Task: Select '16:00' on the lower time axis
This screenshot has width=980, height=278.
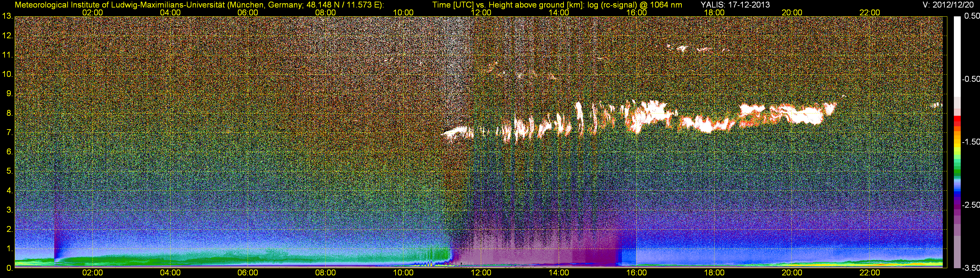Action: pyautogui.click(x=636, y=273)
